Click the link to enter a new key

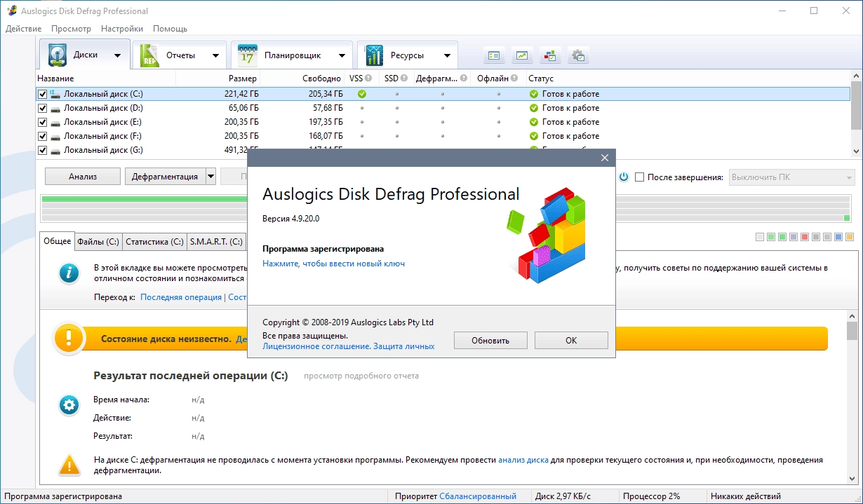tap(333, 264)
